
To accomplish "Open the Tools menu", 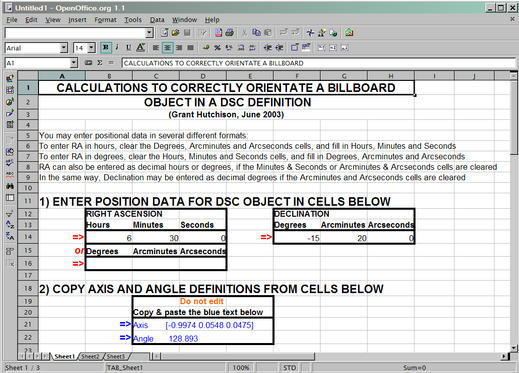I will point(133,20).
